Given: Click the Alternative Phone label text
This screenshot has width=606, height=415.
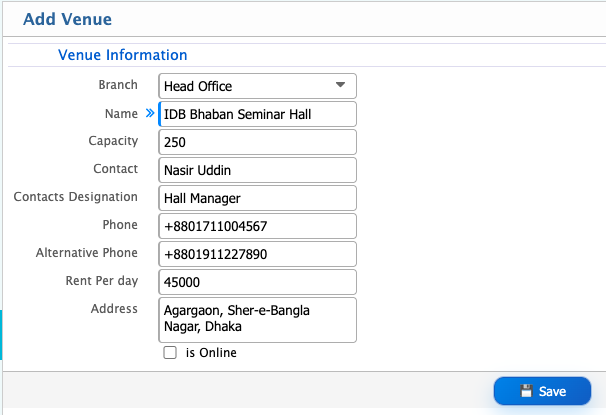Looking at the screenshot, I should 87,253.
